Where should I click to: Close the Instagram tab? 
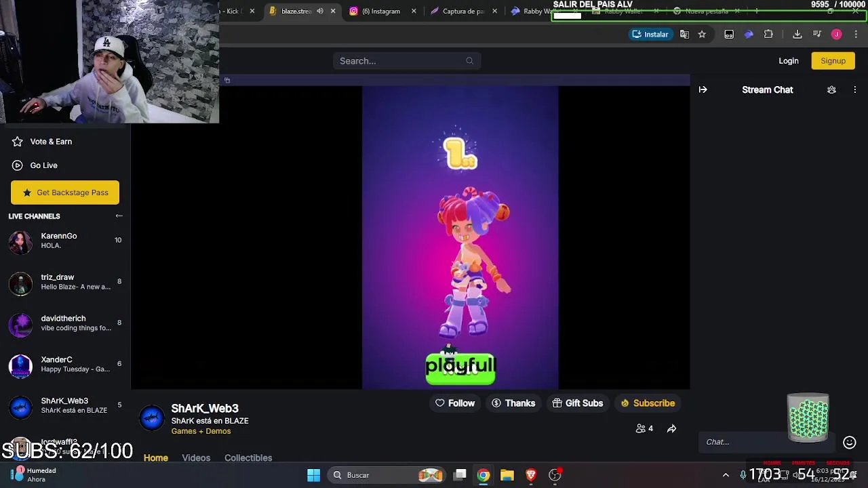pos(414,11)
